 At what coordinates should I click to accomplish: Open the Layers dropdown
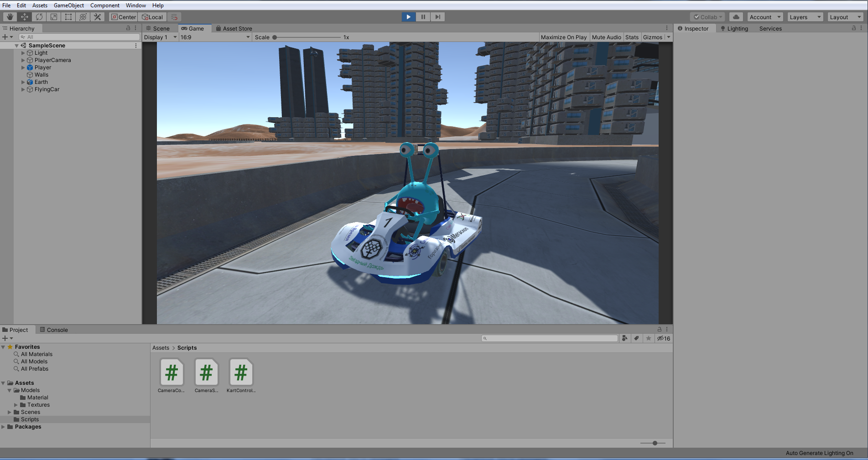coord(805,17)
